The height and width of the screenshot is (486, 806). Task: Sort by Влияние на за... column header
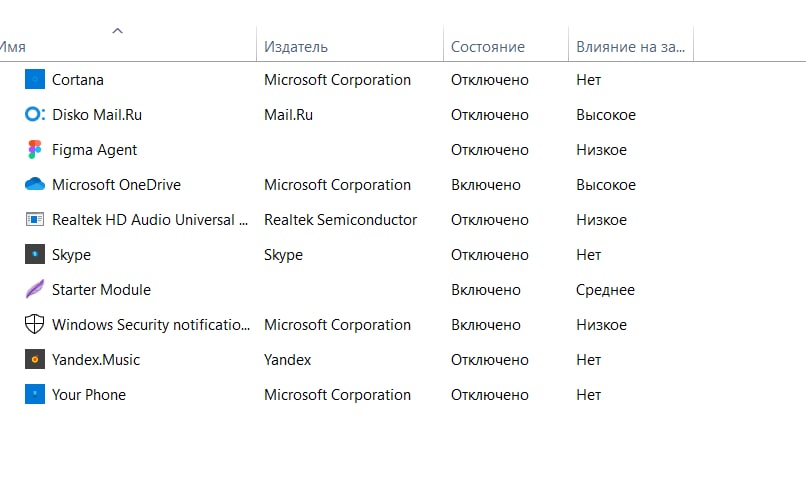630,47
